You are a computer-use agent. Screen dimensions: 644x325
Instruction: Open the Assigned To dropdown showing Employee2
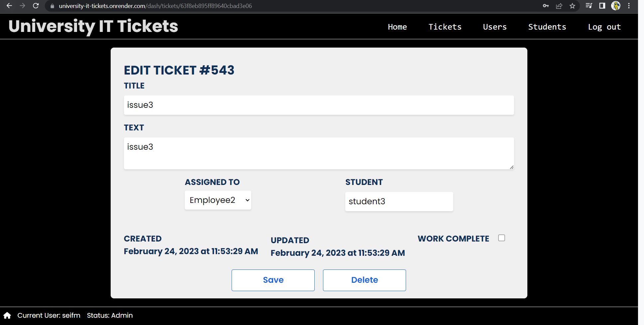coord(218,200)
